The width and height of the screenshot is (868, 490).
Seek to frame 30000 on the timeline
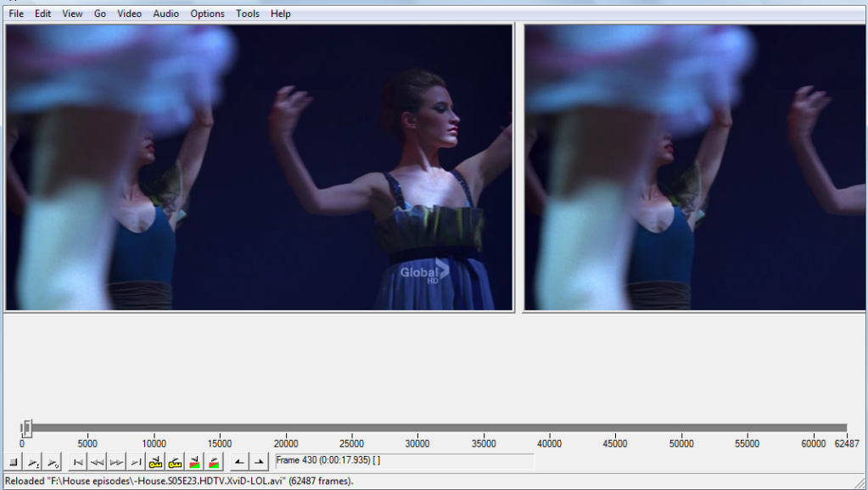[x=417, y=428]
